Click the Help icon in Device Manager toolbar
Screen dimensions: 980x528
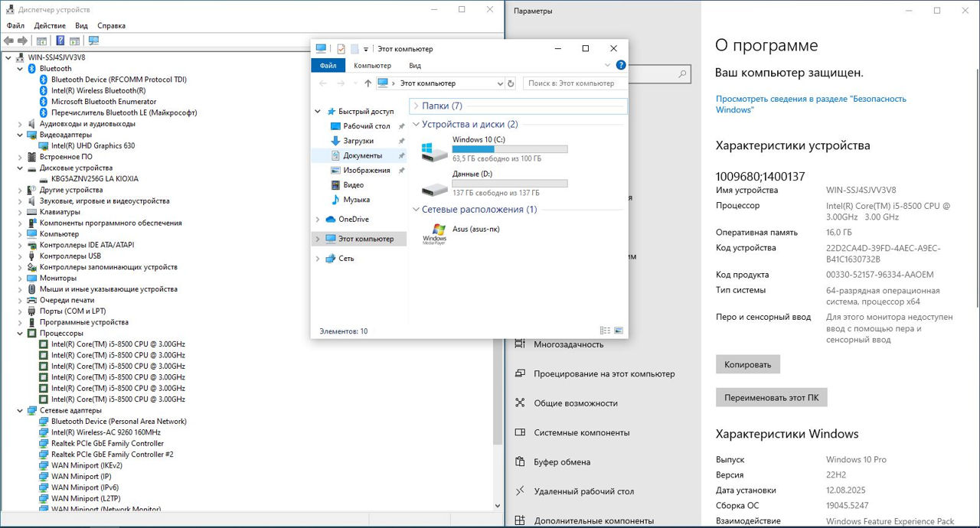pos(60,41)
